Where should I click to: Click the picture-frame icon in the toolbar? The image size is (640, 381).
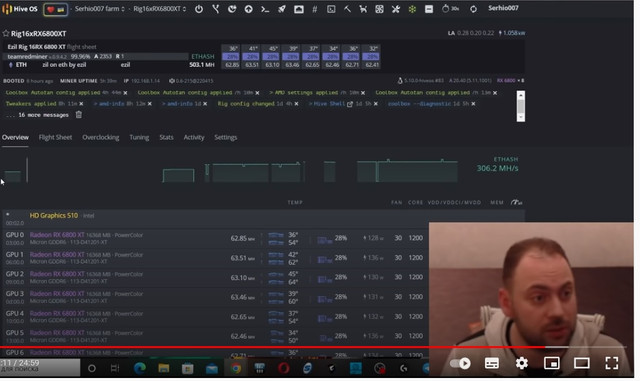click(x=299, y=9)
